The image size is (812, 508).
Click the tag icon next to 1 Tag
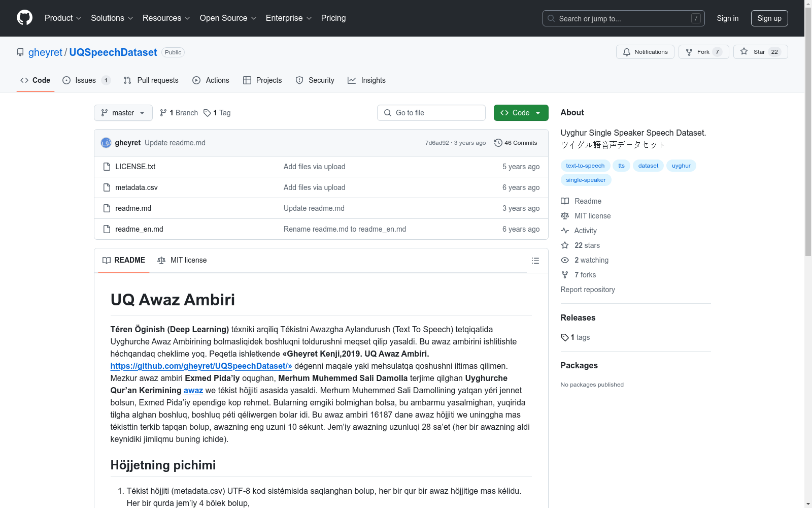tap(207, 113)
